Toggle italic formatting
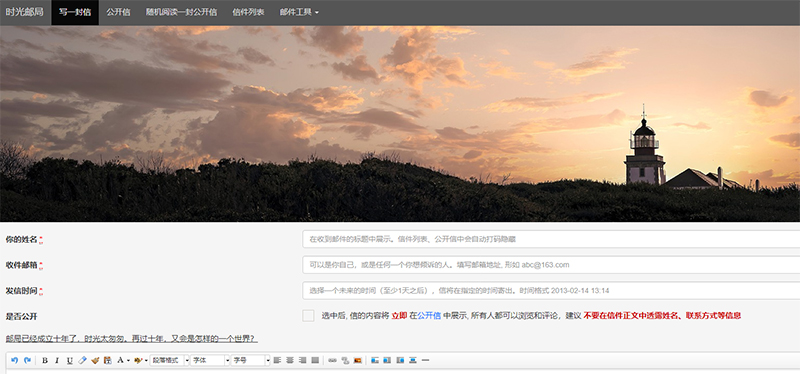The image size is (800, 374). pyautogui.click(x=57, y=360)
